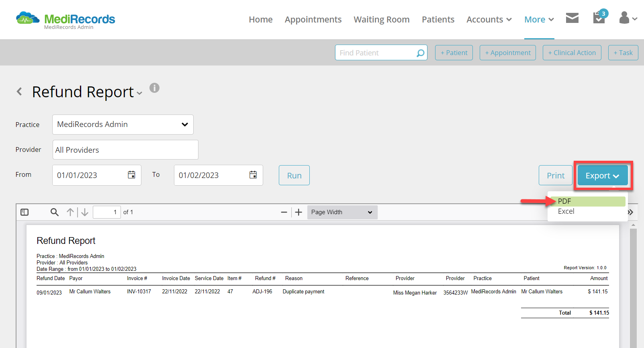
Task: Click the Refund Date column header
Action: 51,278
